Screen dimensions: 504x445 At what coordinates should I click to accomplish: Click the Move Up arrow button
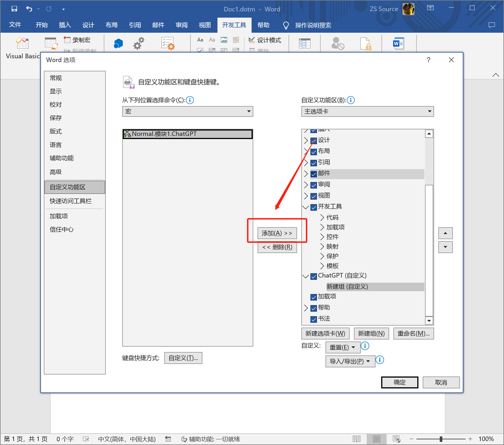[445, 233]
